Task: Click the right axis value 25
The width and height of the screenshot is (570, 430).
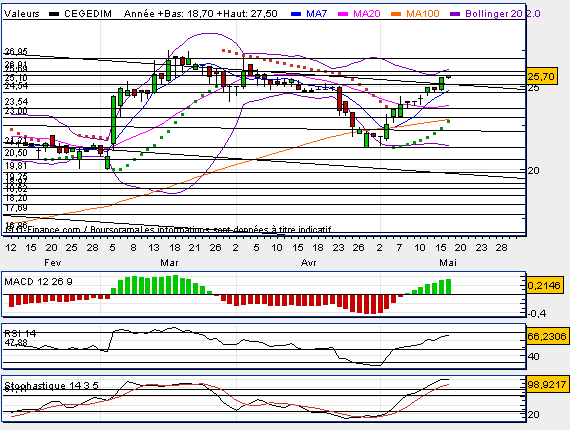Action: (534, 88)
